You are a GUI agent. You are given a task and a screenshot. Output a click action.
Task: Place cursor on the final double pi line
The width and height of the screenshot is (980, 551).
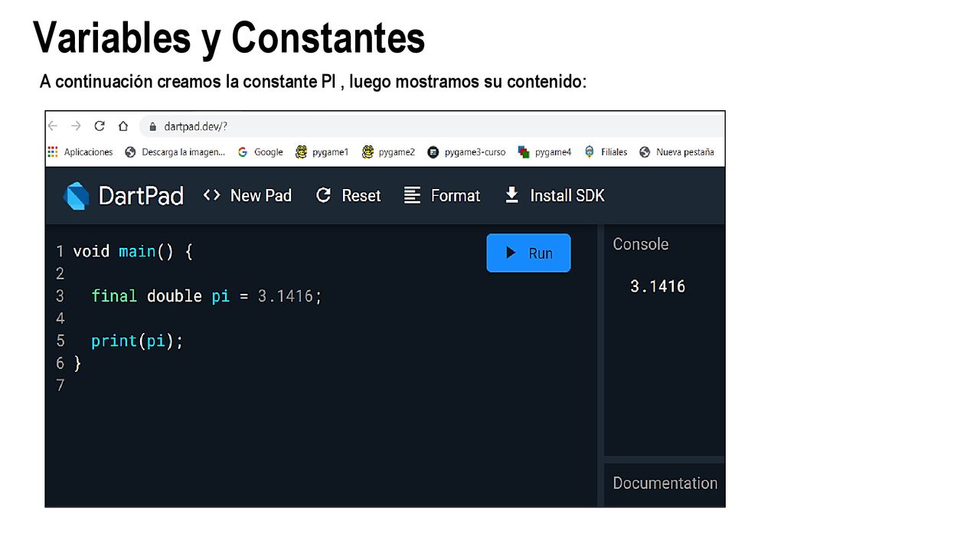(207, 296)
